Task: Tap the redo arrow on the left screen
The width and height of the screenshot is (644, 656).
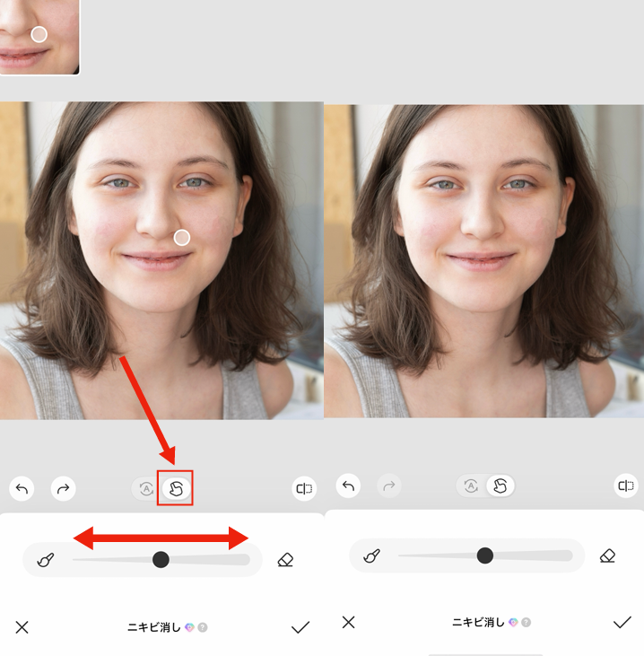Action: click(63, 489)
